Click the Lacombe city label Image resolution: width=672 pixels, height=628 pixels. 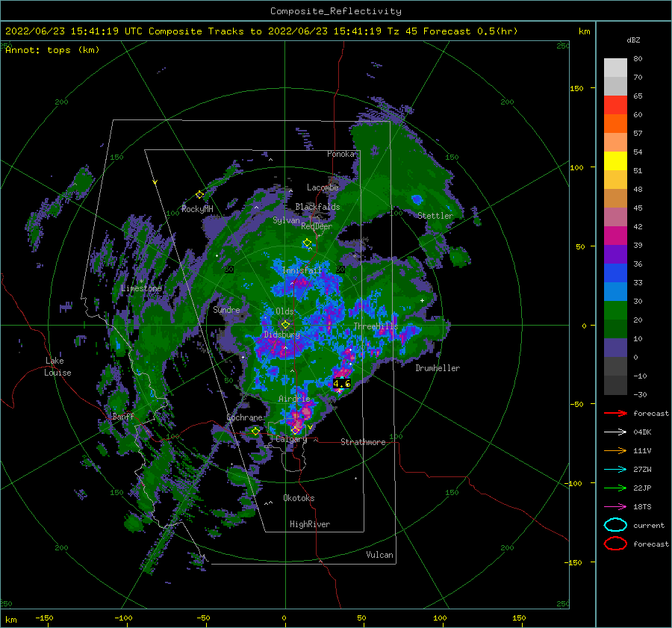(x=323, y=187)
